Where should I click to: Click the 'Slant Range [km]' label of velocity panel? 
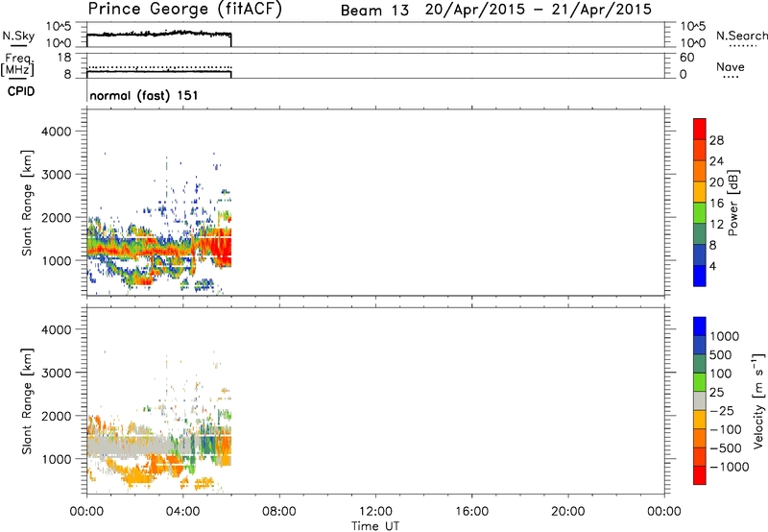tap(27, 400)
